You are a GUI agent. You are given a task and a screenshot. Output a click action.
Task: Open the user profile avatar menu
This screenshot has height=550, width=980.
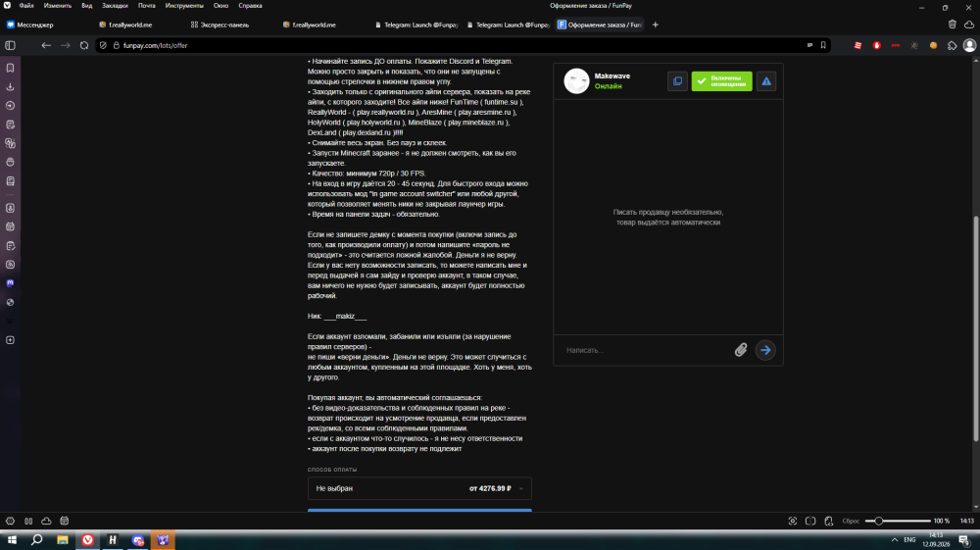click(969, 45)
